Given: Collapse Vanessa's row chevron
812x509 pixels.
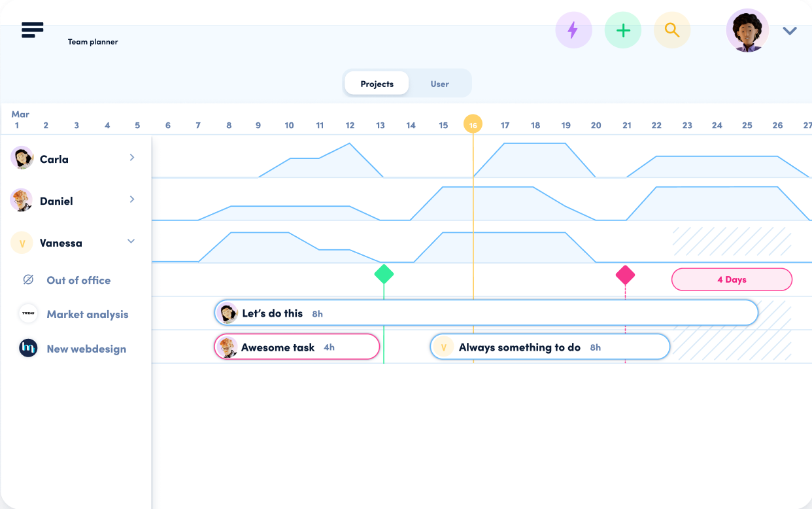Looking at the screenshot, I should pyautogui.click(x=131, y=241).
